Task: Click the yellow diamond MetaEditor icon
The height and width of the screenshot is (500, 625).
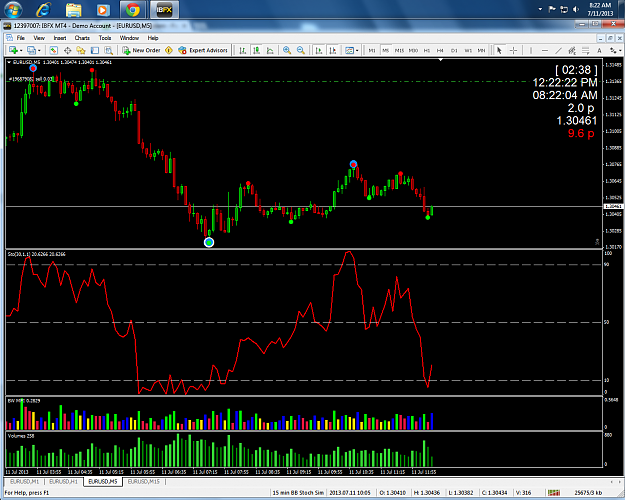Action: click(169, 50)
